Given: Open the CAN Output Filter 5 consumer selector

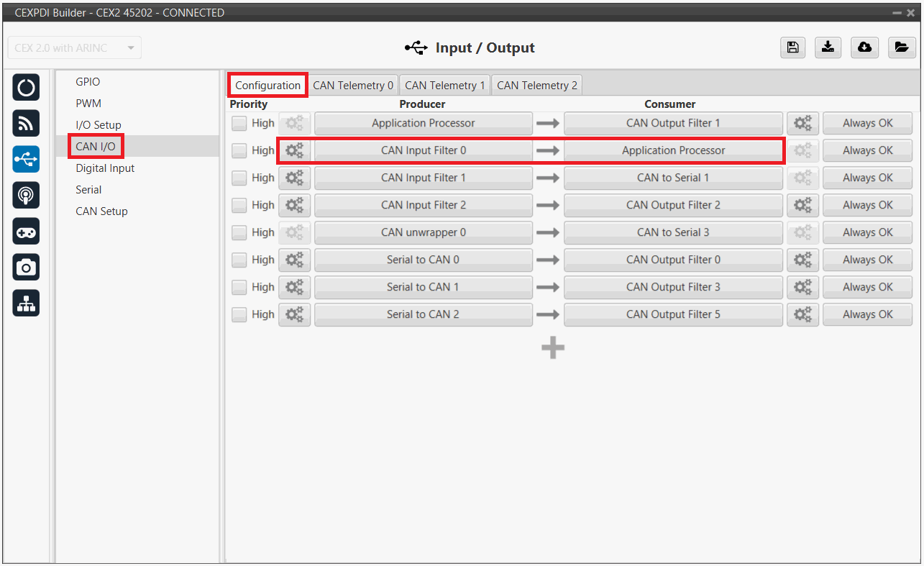Looking at the screenshot, I should coord(673,314).
